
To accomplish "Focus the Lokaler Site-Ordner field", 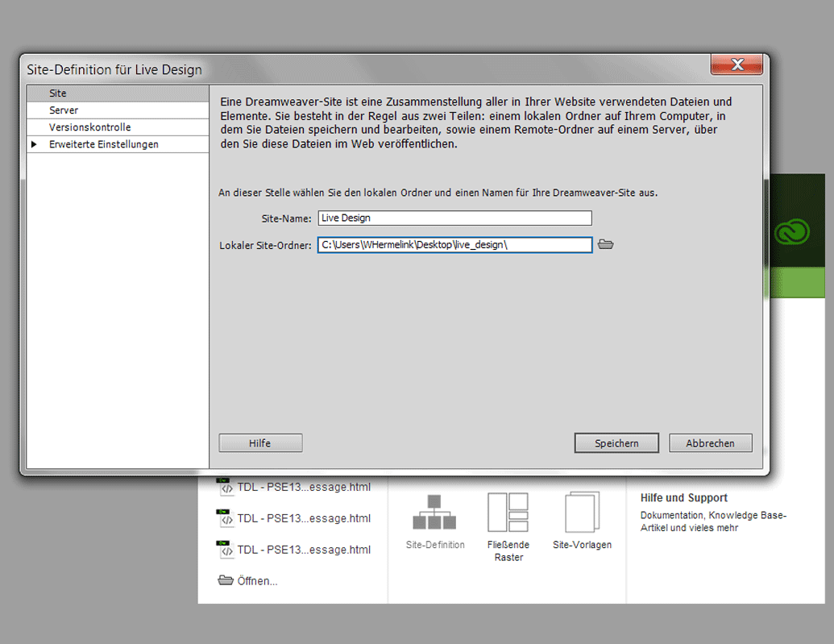I will tap(454, 245).
